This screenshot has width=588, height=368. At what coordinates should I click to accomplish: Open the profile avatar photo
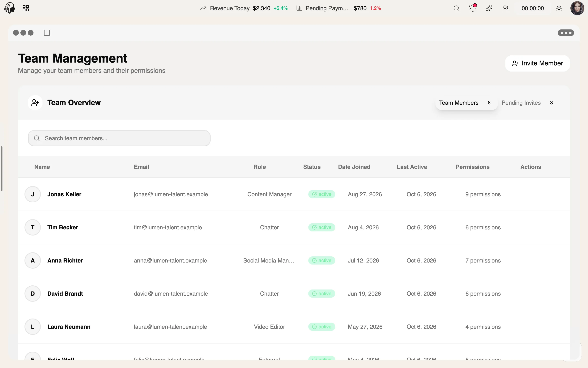(577, 8)
